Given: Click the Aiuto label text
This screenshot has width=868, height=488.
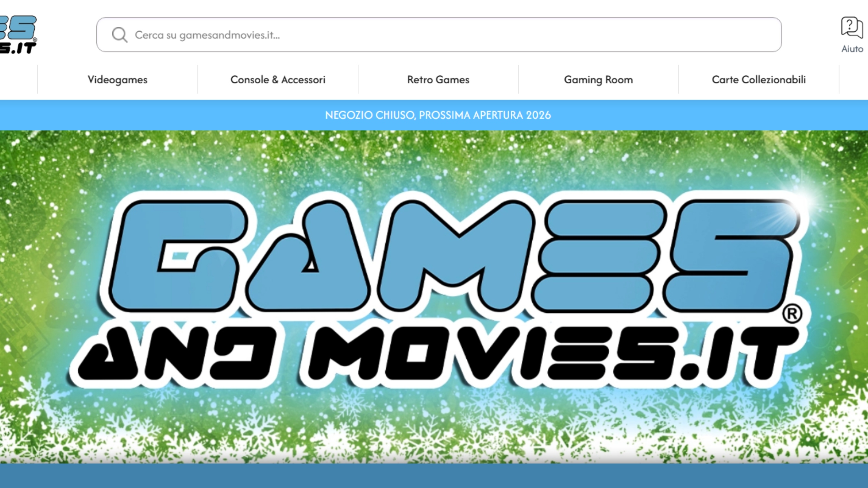Looking at the screenshot, I should pos(852,49).
